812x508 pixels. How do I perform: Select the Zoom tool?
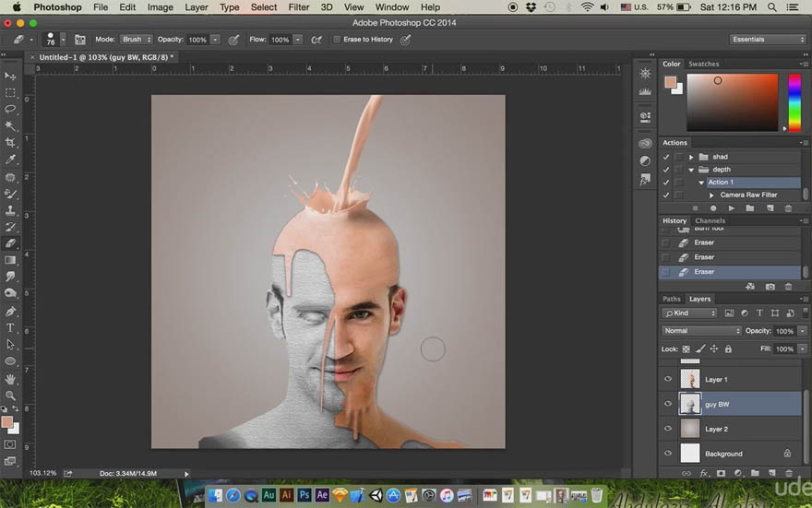(10, 396)
